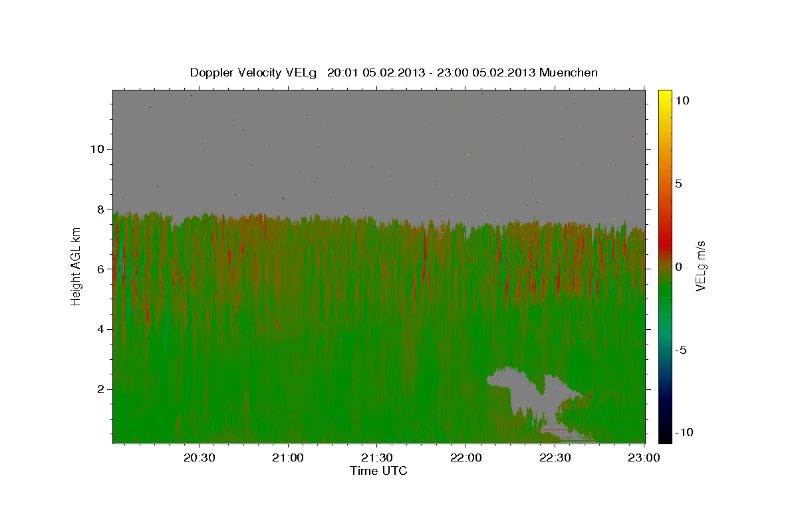This screenshot has width=798, height=532.
Task: Click the colorbar value -10 label
Action: pos(683,433)
